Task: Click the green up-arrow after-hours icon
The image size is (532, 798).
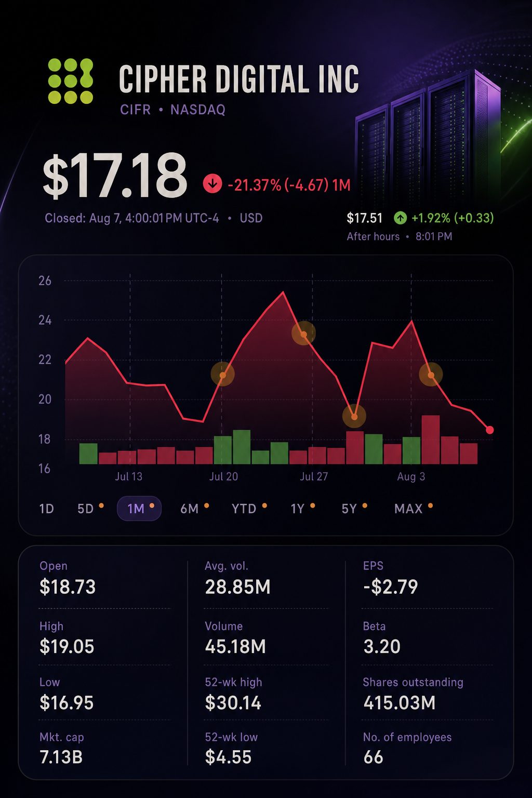Action: pyautogui.click(x=400, y=218)
